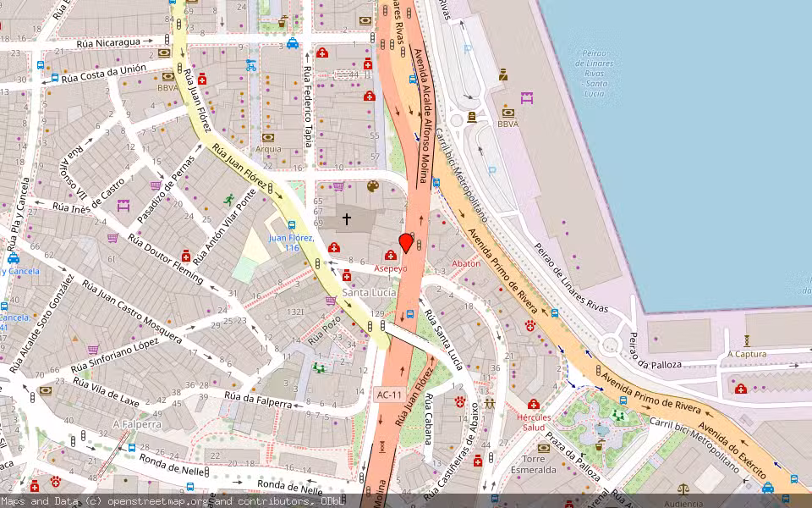
Task: Select the church cross symbol near Juan Flórez
Action: click(348, 218)
